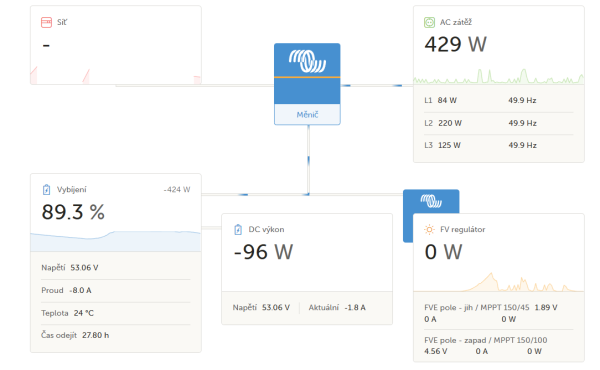Click the red grid icon next to Síť
Screen dimensions: 600x370
pyautogui.click(x=46, y=22)
